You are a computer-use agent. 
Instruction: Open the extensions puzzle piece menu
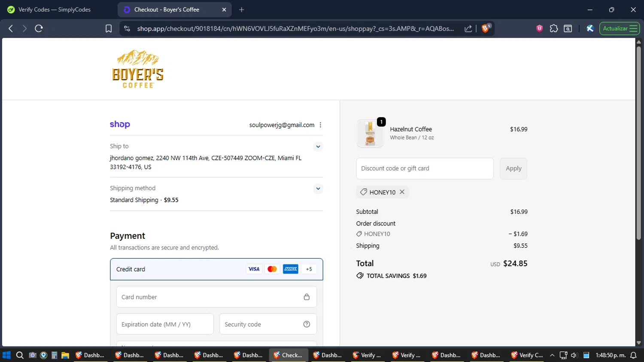coord(554,28)
